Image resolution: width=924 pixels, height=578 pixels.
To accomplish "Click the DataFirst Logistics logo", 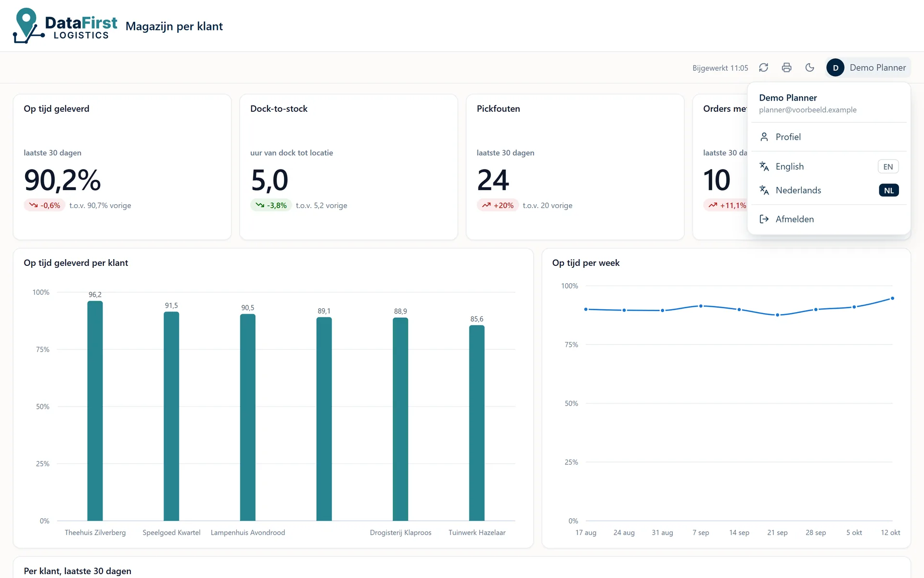I will tap(65, 26).
